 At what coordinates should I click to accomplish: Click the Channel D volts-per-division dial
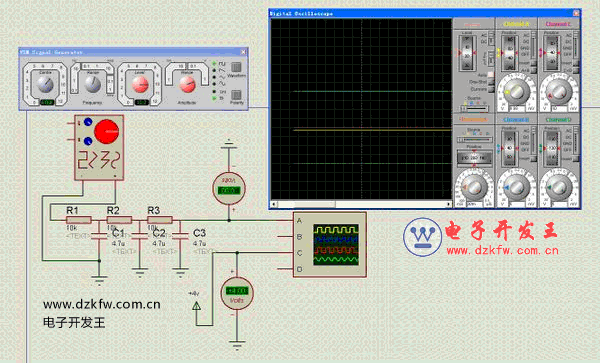(559, 187)
